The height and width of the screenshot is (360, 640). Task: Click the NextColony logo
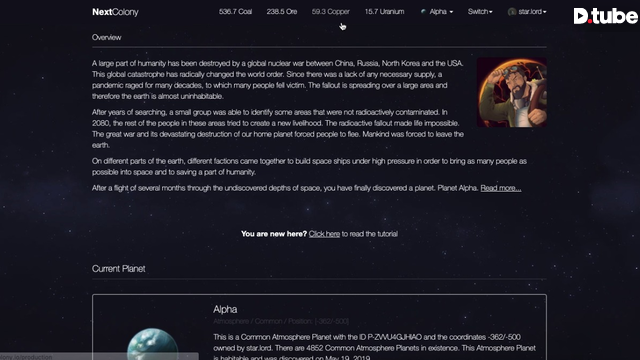click(x=115, y=12)
